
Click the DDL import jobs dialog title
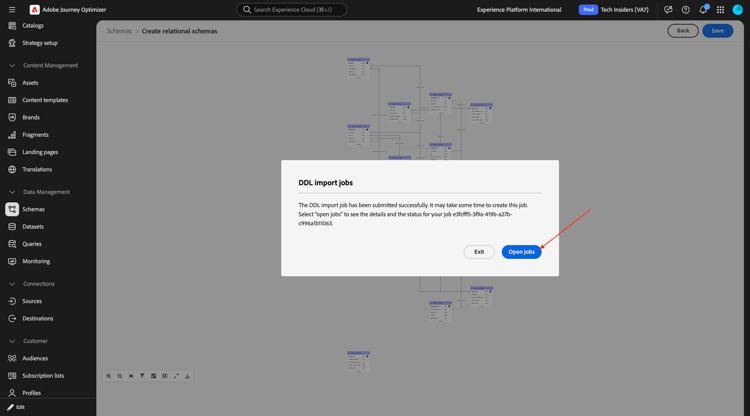326,183
